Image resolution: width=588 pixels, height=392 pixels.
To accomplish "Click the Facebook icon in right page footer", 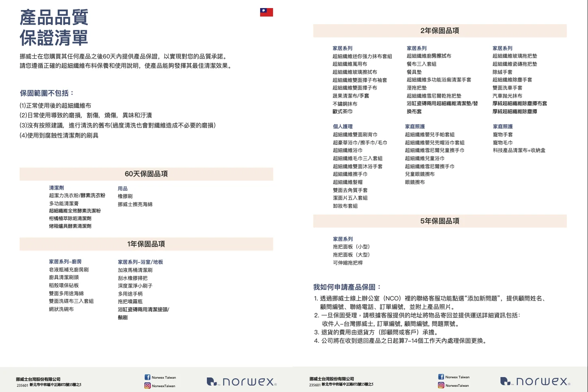I will [x=441, y=377].
